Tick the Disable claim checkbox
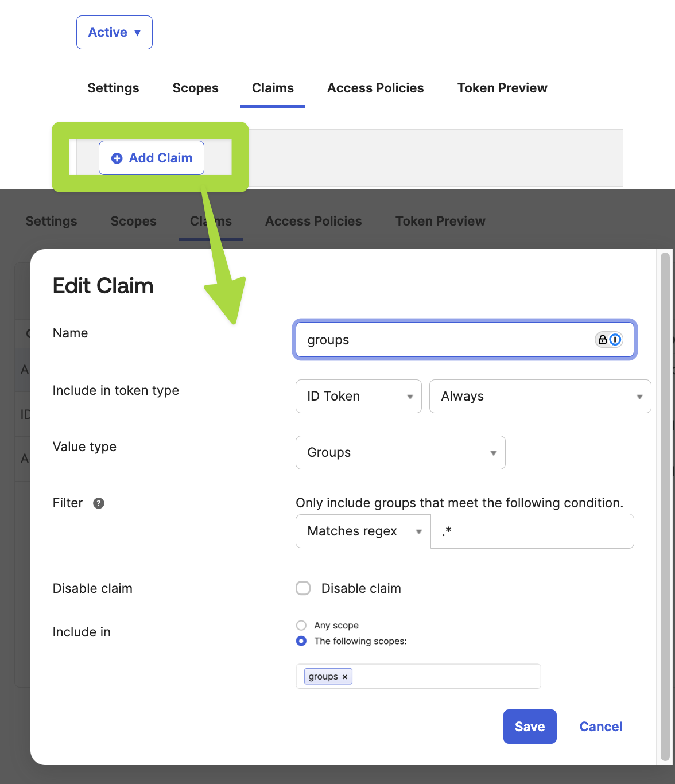 coord(303,588)
